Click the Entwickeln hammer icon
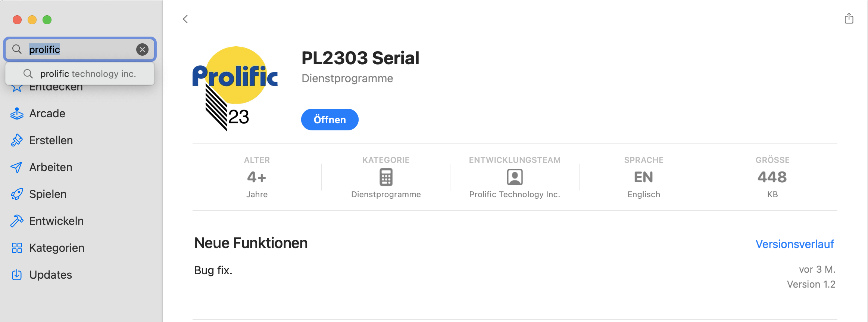 [17, 221]
